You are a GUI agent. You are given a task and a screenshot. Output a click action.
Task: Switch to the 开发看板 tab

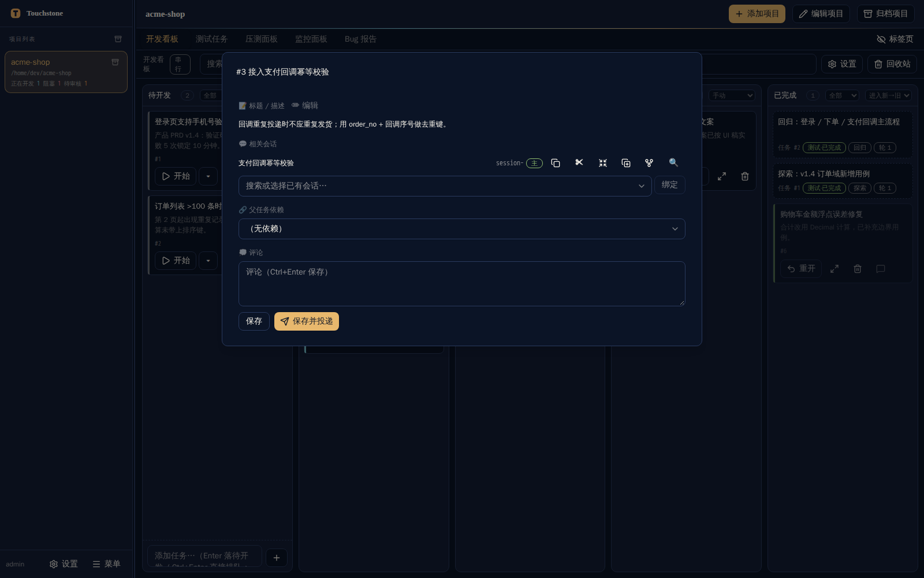[x=162, y=39]
